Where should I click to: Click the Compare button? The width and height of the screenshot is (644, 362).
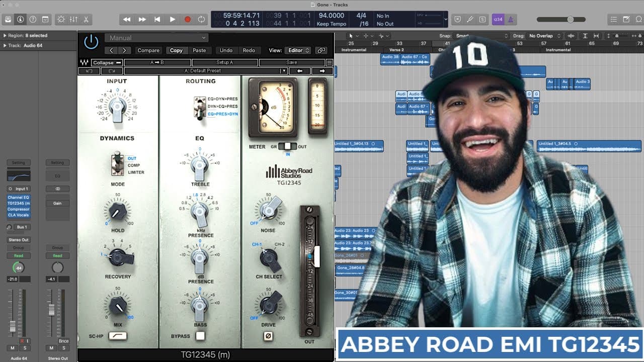[x=148, y=50]
